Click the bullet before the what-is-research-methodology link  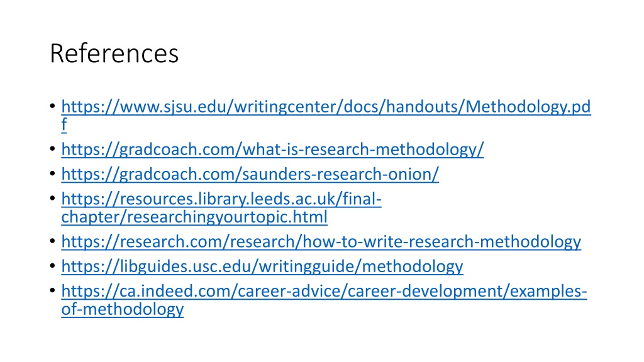coord(53,149)
